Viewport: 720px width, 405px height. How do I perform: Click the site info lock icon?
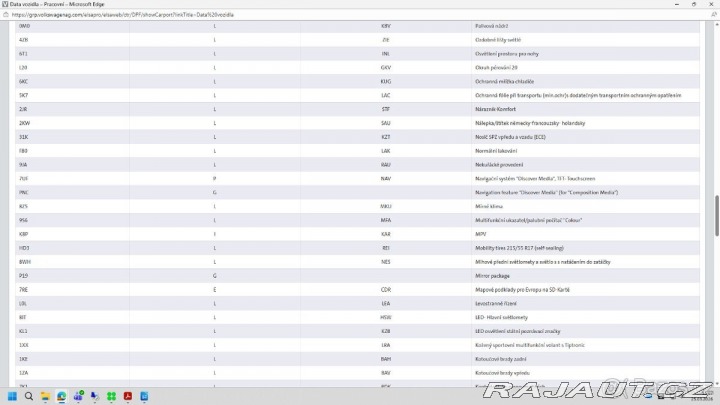[x=7, y=15]
